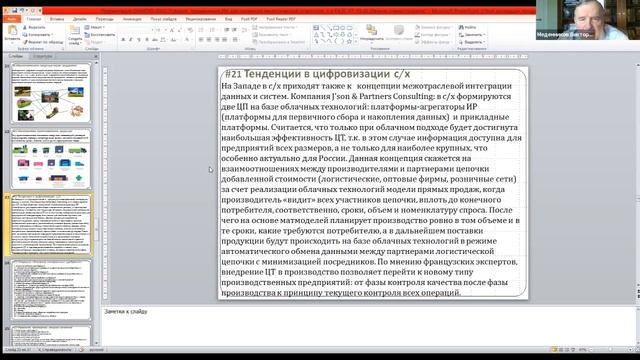Click into the slide notes field

click(369, 326)
